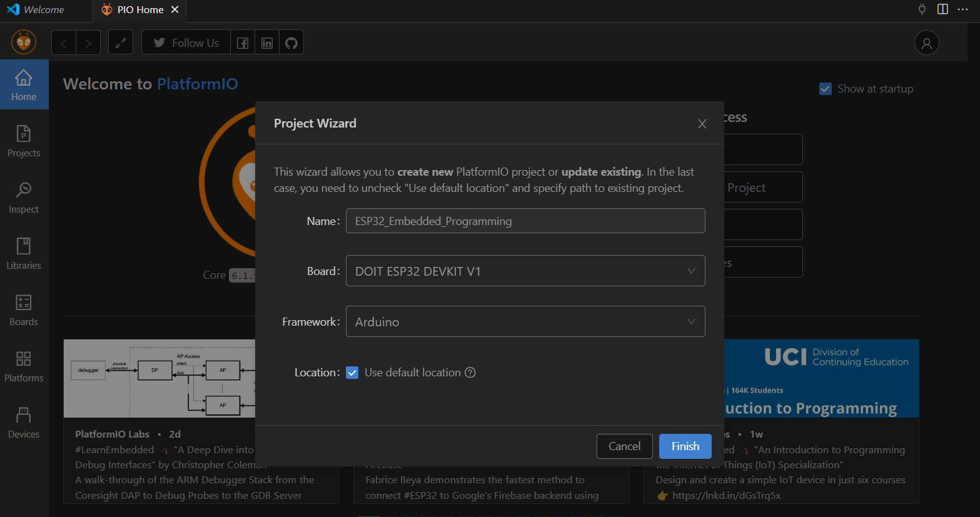The height and width of the screenshot is (517, 980).
Task: Click the Cancel button
Action: [624, 446]
